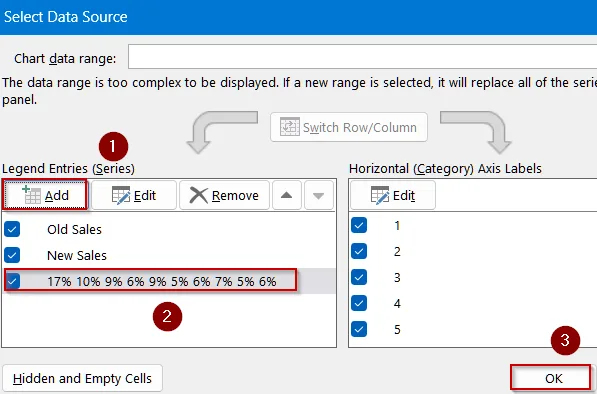
Task: Remove the selected series
Action: pyautogui.click(x=224, y=195)
